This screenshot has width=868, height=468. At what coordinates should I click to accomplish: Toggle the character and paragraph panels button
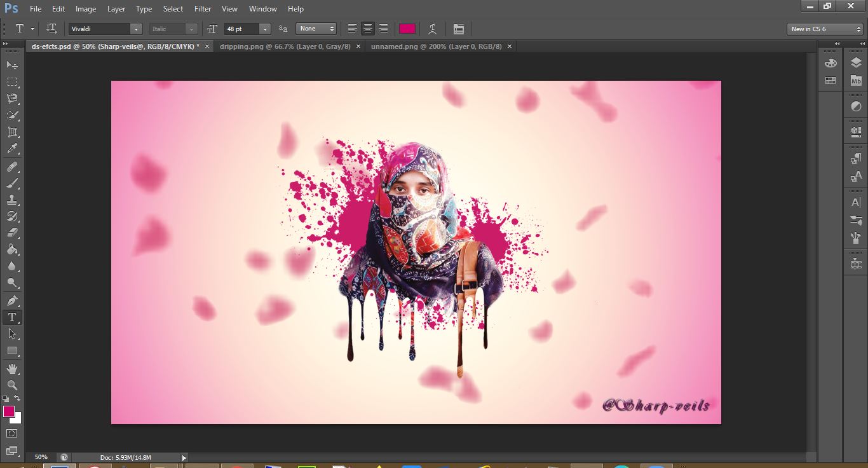(x=459, y=29)
